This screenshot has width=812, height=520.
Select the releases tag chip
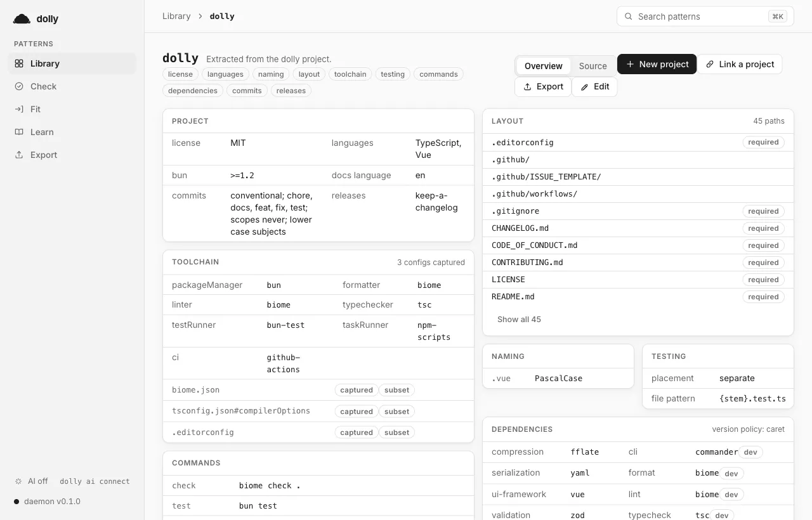pos(291,91)
